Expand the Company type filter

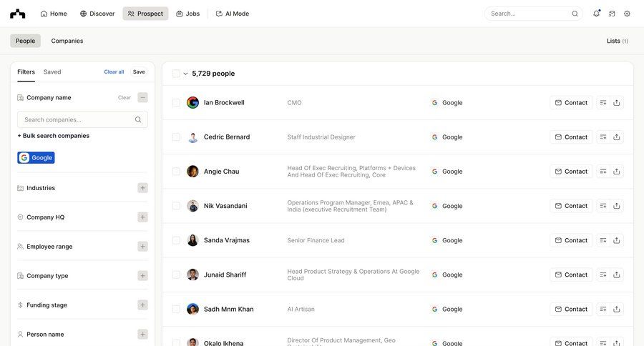click(x=142, y=276)
